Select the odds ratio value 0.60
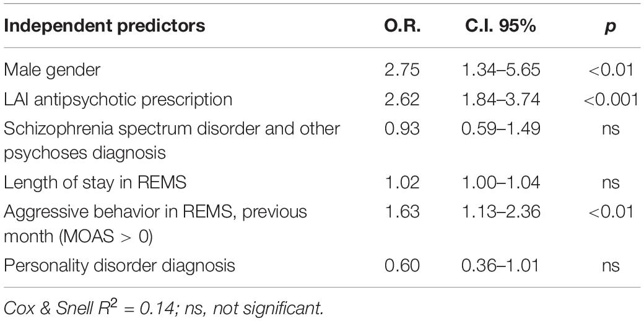The width and height of the screenshot is (644, 321). coord(402,265)
